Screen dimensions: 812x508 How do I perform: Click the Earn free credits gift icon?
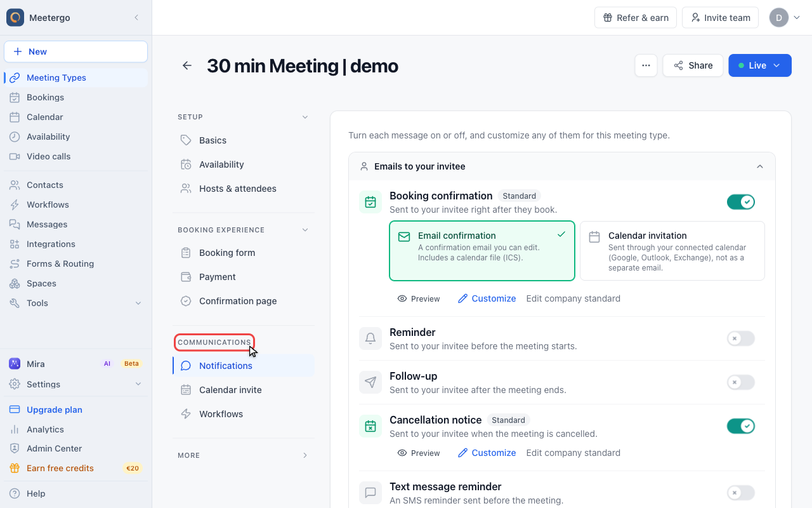pyautogui.click(x=15, y=468)
